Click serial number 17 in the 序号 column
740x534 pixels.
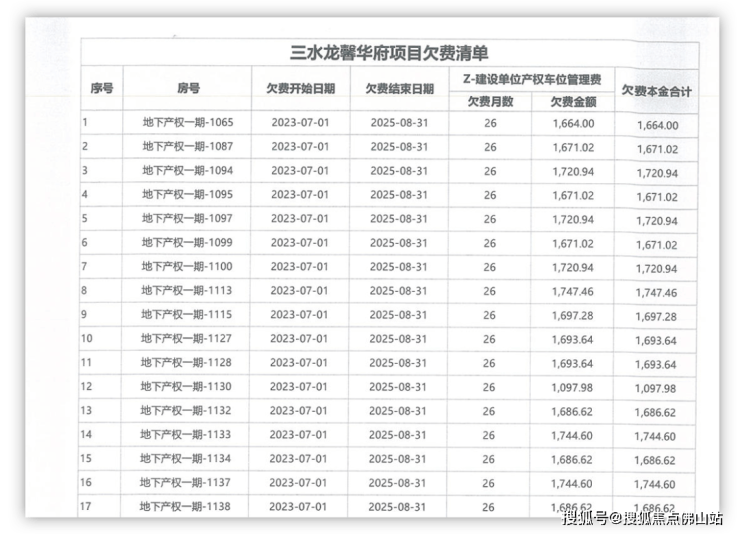85,506
